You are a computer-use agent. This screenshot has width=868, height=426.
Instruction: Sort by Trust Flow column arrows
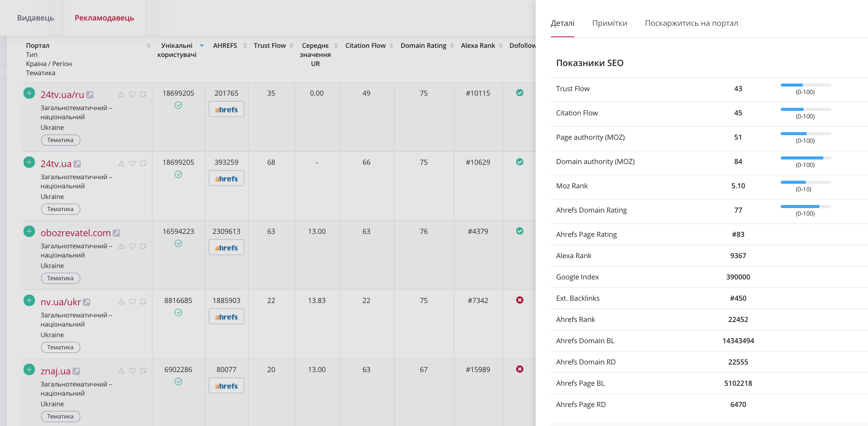tap(291, 46)
